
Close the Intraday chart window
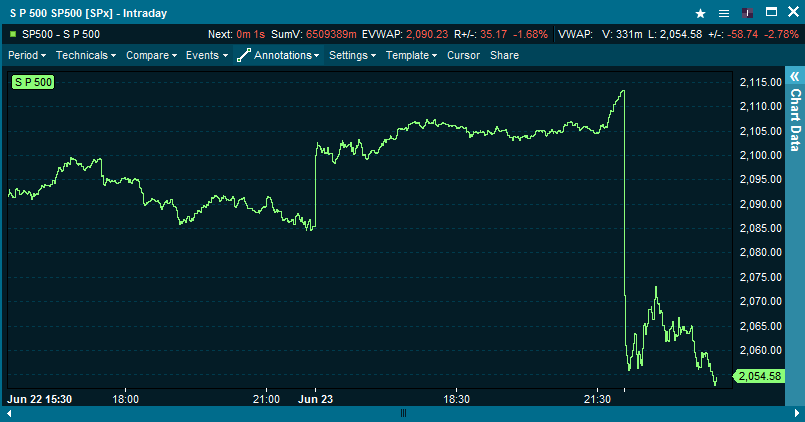point(793,12)
